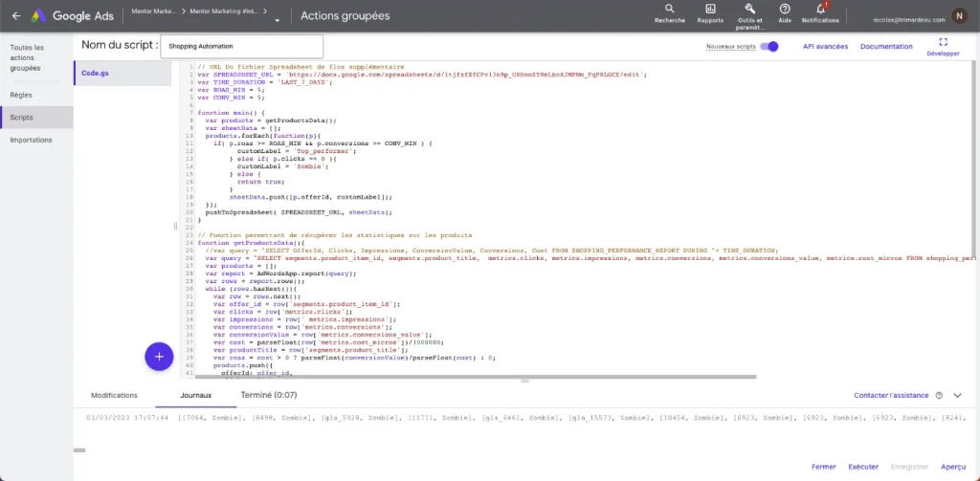The height and width of the screenshot is (481, 980).
Task: Click the code editor horizontal scrollbar
Action: [476, 377]
